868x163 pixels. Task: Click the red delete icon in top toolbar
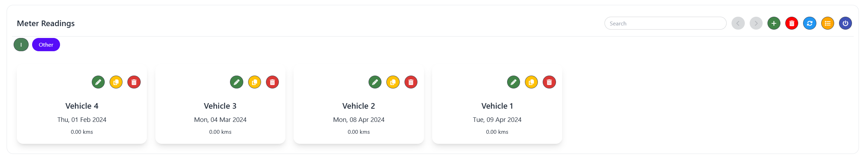[792, 23]
